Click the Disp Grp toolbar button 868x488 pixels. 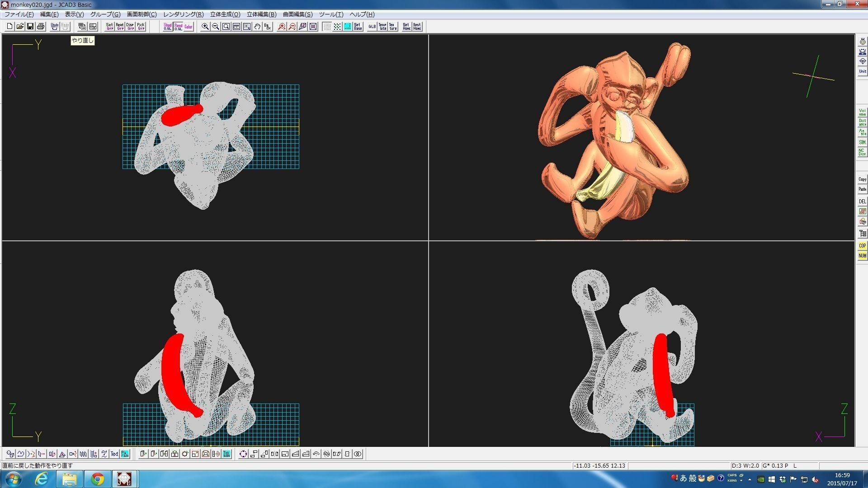coord(130,27)
